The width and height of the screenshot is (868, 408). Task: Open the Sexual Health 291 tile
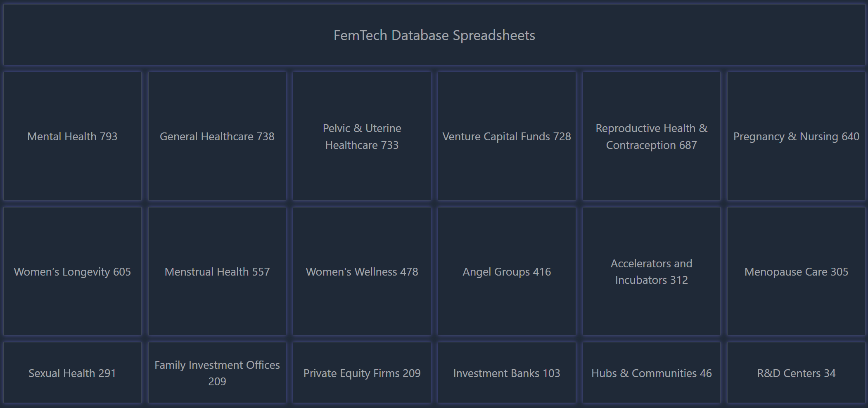click(72, 373)
